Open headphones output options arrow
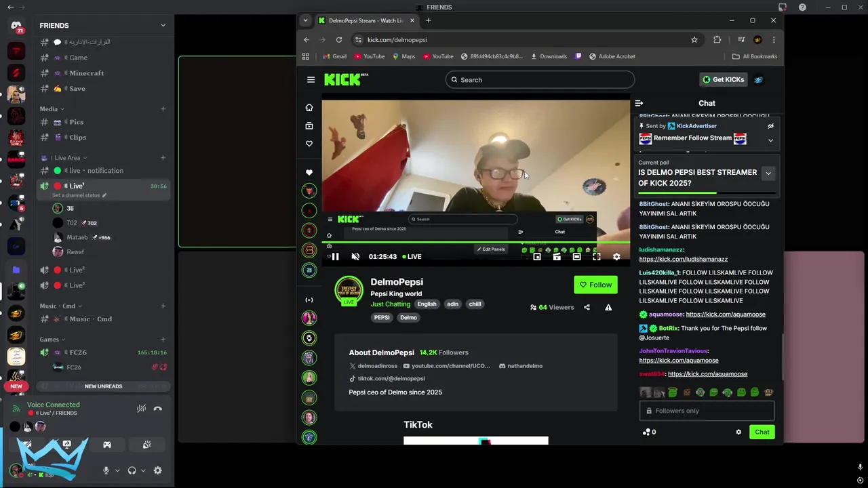 143,470
